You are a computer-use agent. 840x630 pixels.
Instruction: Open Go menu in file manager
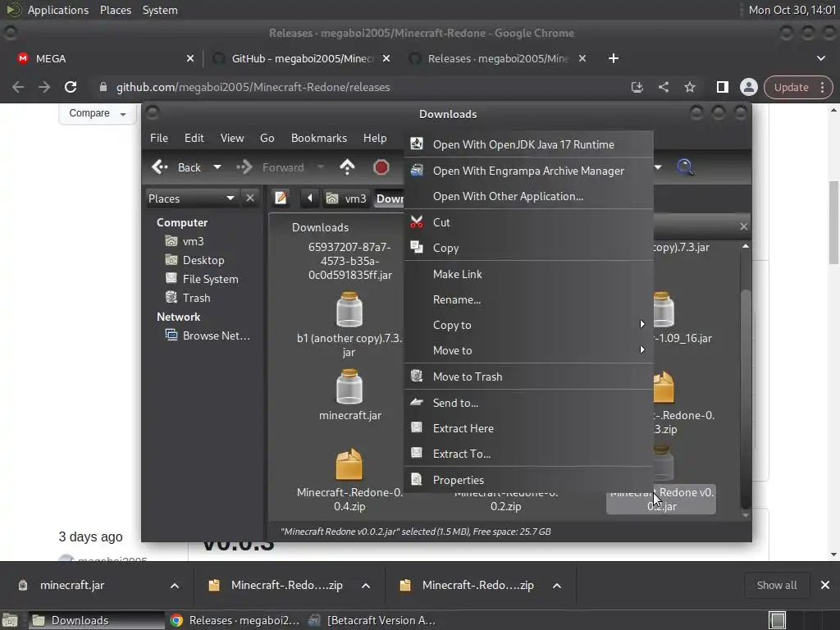point(267,138)
